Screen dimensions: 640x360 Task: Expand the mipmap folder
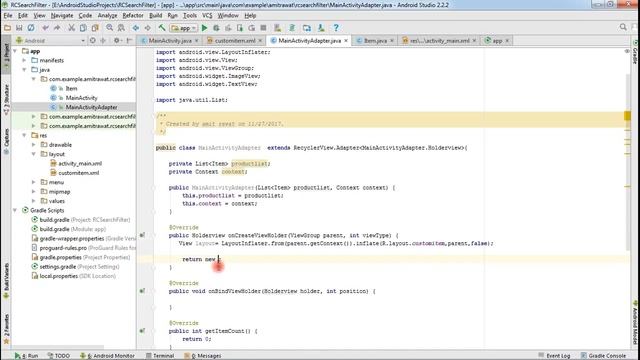pyautogui.click(x=34, y=191)
